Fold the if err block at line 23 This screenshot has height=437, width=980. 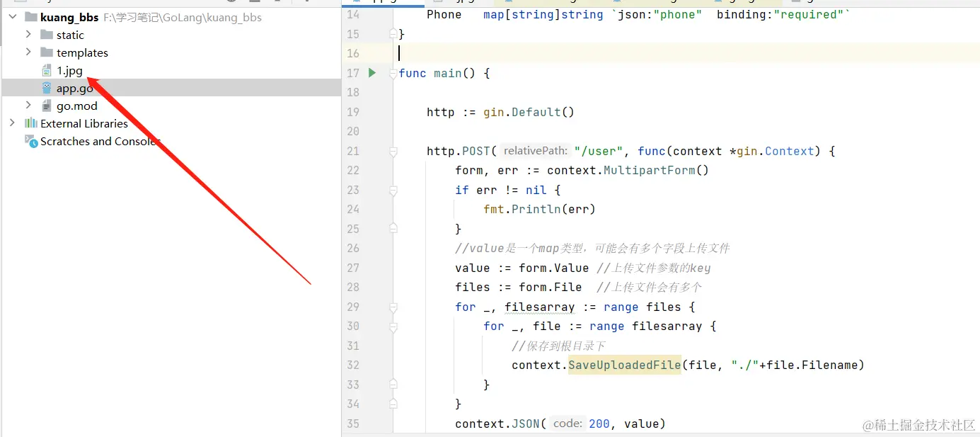tap(393, 190)
